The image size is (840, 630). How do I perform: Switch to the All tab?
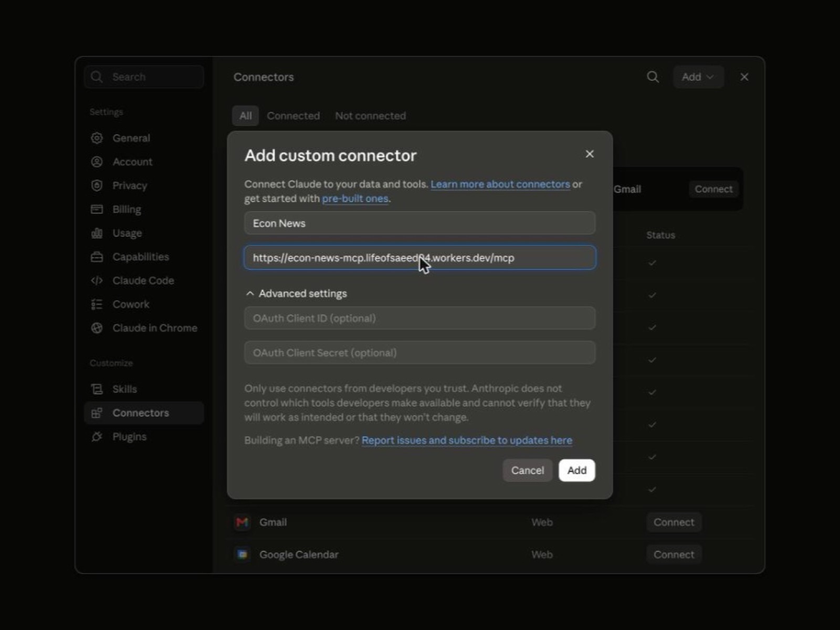(245, 115)
